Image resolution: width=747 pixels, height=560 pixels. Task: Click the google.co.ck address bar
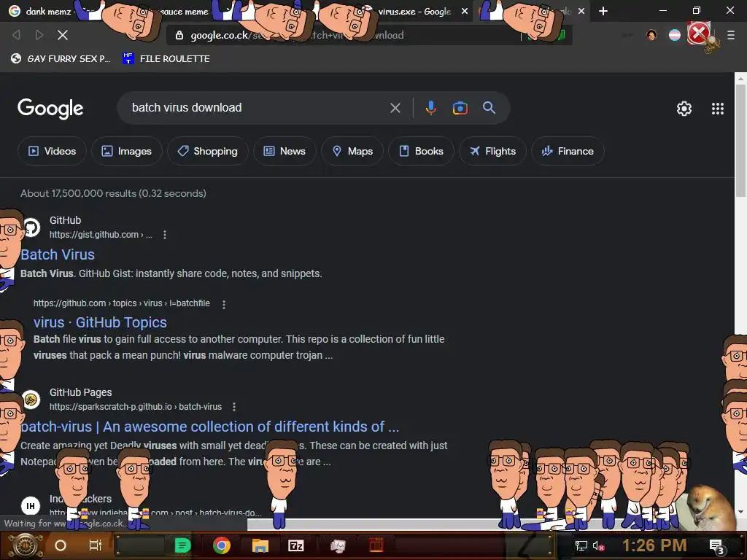pos(343,35)
